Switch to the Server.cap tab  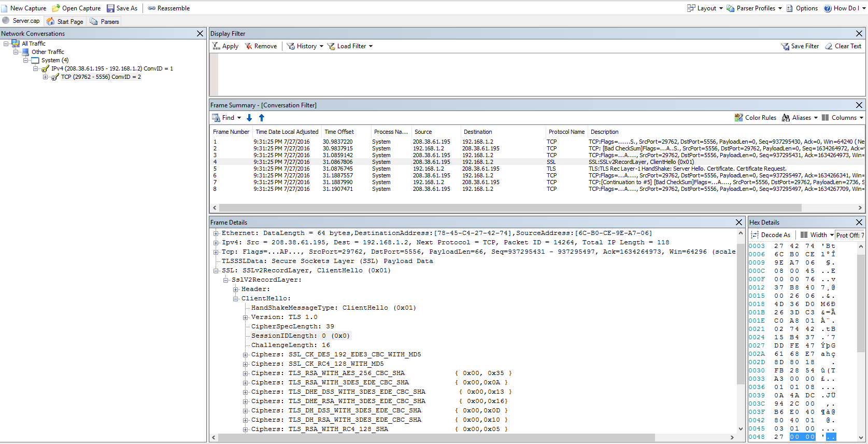pyautogui.click(x=21, y=21)
